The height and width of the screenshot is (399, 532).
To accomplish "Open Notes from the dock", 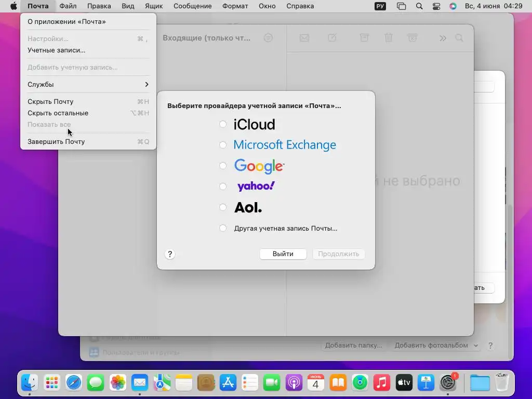I will 184,383.
